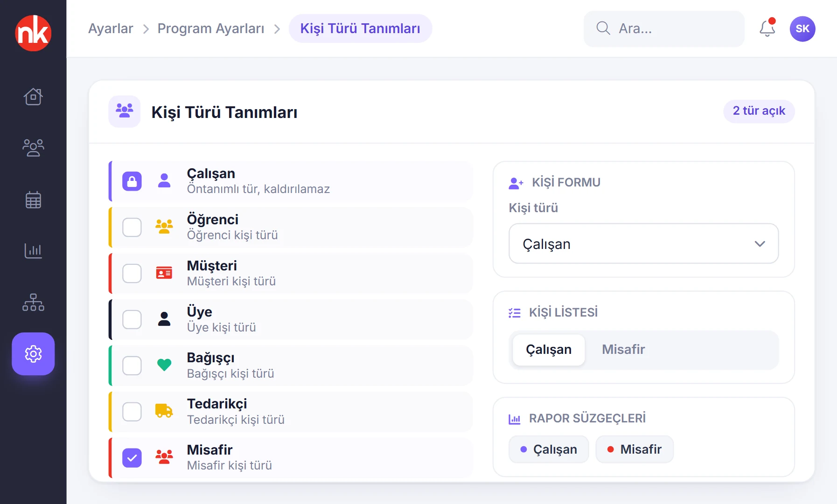Click the Tedarikçi kişi türü description text
The height and width of the screenshot is (504, 837).
pos(236,420)
